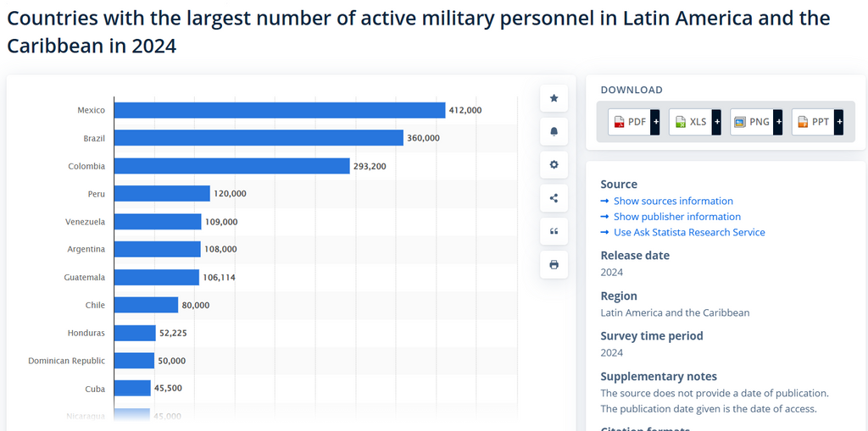Click the Chile bar showing 80,000
The height and width of the screenshot is (431, 868).
[x=146, y=305]
